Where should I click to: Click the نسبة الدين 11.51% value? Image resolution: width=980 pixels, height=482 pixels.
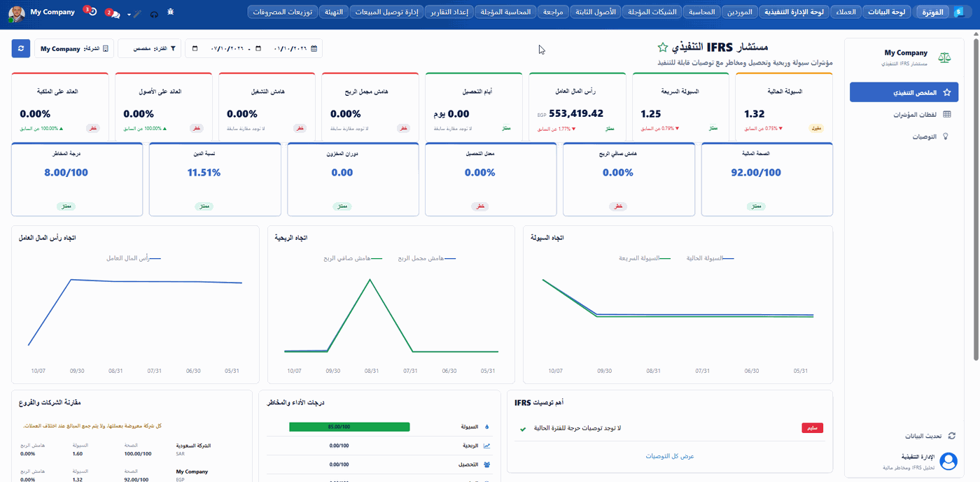[204, 173]
